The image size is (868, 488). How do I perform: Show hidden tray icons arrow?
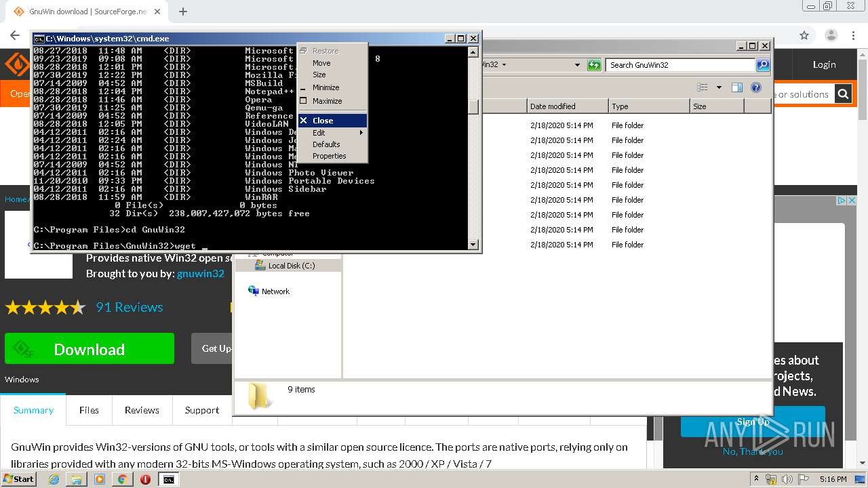pyautogui.click(x=756, y=479)
